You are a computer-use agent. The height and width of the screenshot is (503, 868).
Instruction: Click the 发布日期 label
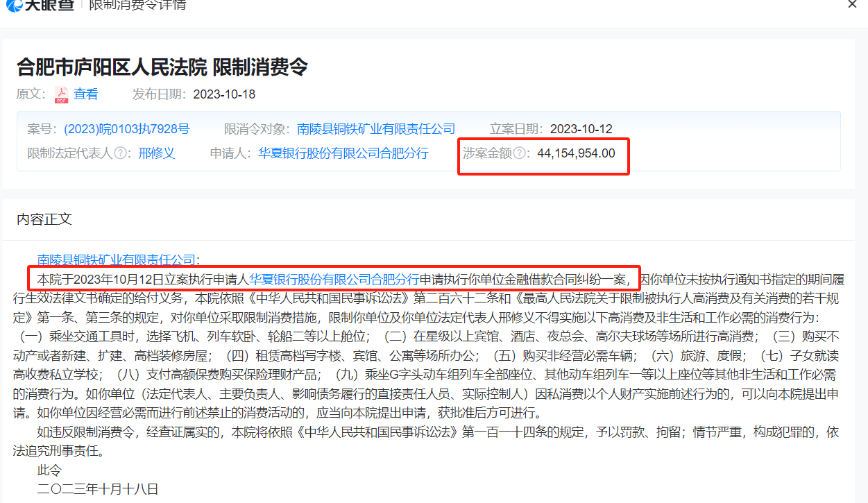pyautogui.click(x=160, y=94)
